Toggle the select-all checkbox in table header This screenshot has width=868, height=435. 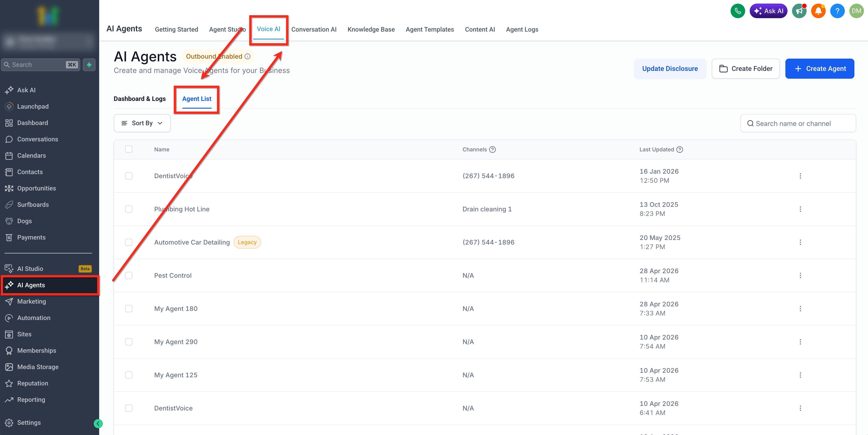click(x=129, y=149)
